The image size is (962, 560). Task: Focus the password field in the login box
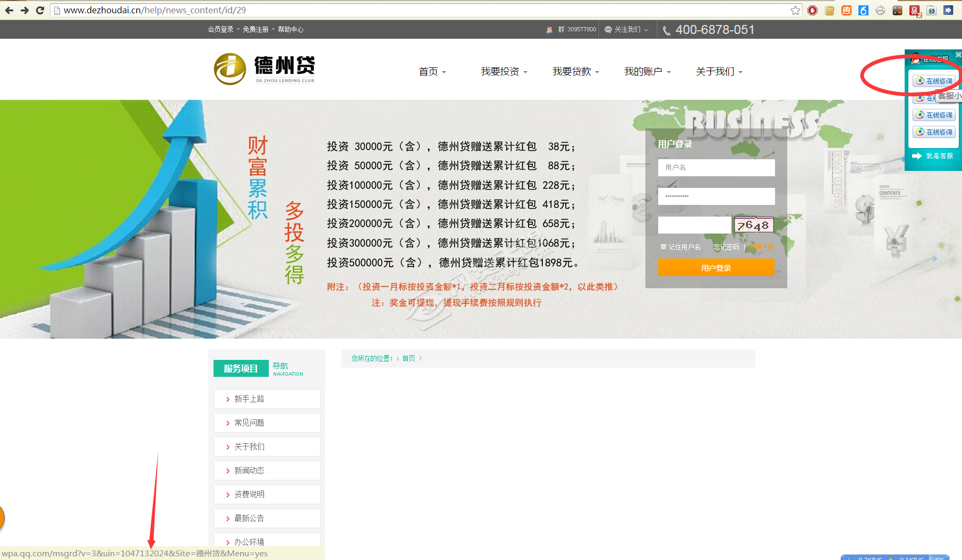coord(716,196)
